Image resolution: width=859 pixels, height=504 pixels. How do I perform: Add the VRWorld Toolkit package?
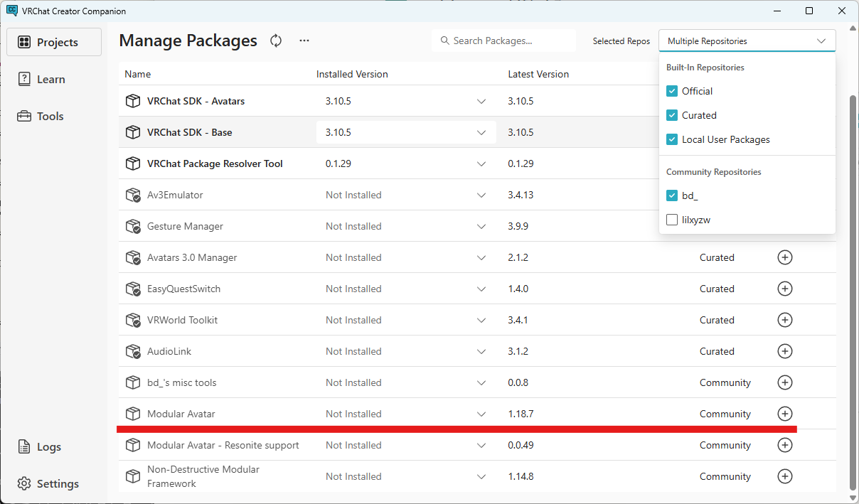785,320
